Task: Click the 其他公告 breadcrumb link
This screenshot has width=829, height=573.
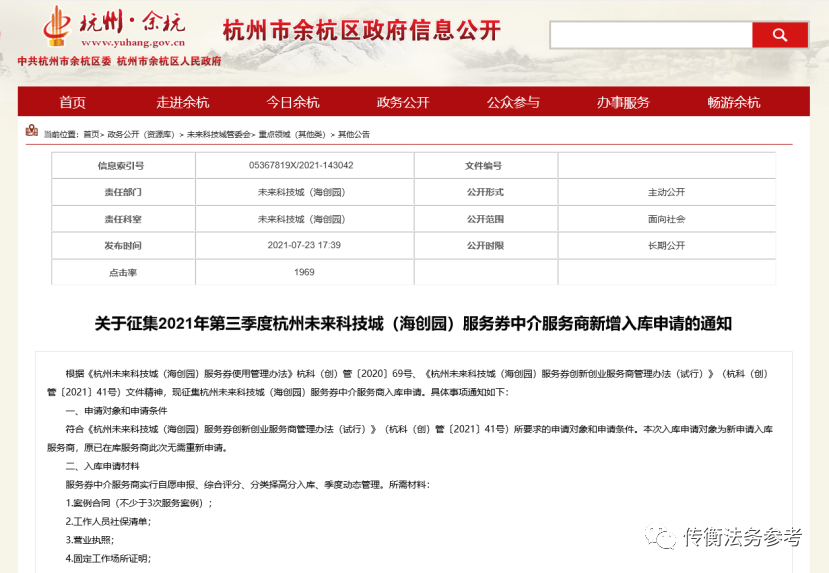Action: (x=353, y=134)
